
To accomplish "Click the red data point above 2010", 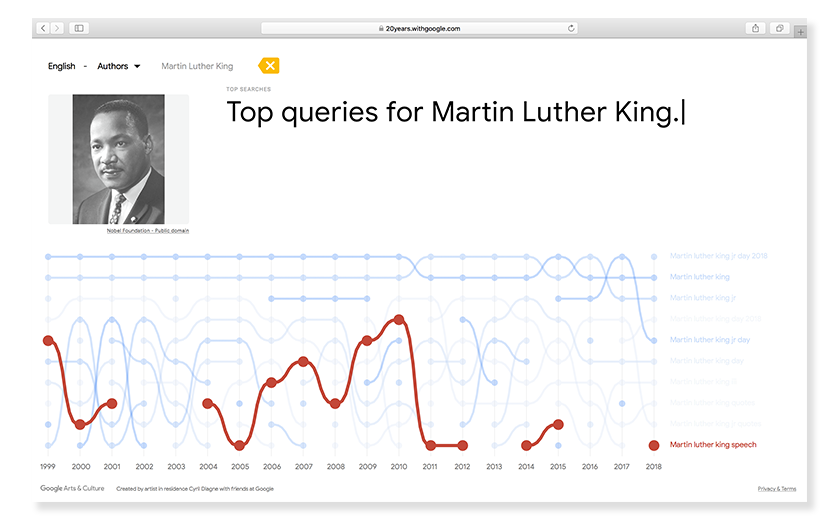I will pyautogui.click(x=400, y=319).
